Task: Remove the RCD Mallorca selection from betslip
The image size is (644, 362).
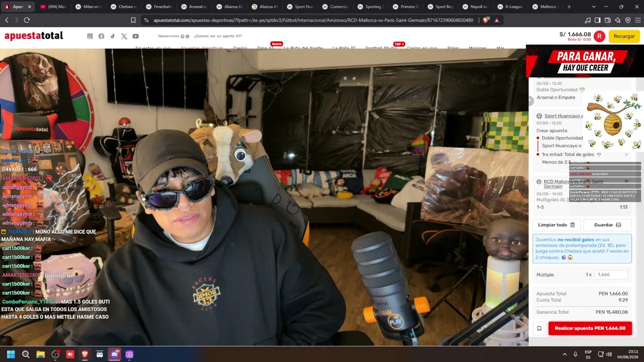Action: [x=626, y=181]
